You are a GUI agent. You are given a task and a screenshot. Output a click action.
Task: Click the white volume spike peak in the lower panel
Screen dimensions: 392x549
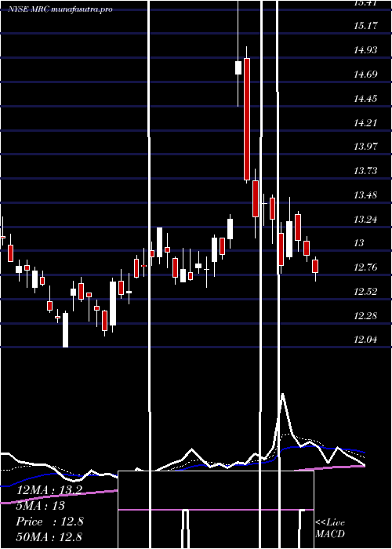[282, 395]
